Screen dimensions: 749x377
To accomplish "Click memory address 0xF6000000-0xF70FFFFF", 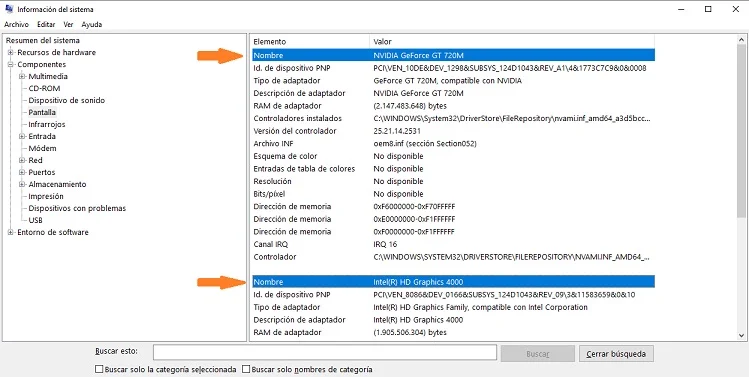I will 414,206.
